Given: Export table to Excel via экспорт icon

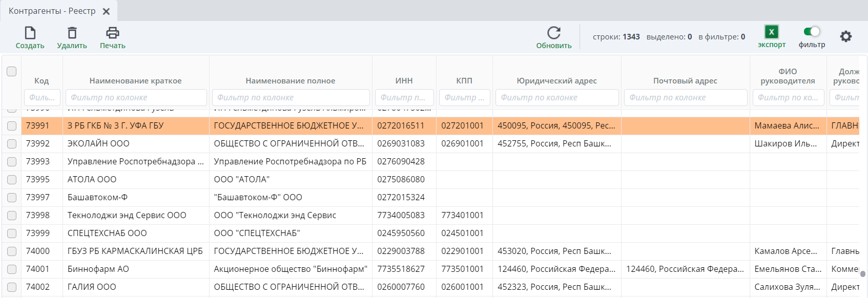Looking at the screenshot, I should click(772, 32).
